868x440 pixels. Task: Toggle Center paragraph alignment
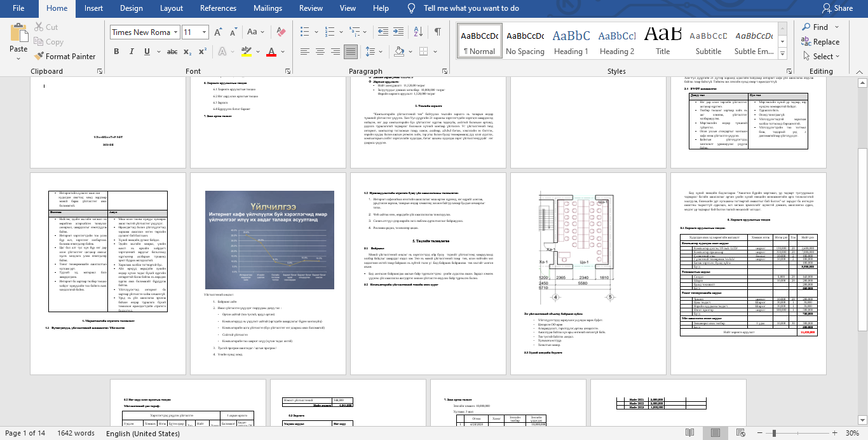[320, 52]
